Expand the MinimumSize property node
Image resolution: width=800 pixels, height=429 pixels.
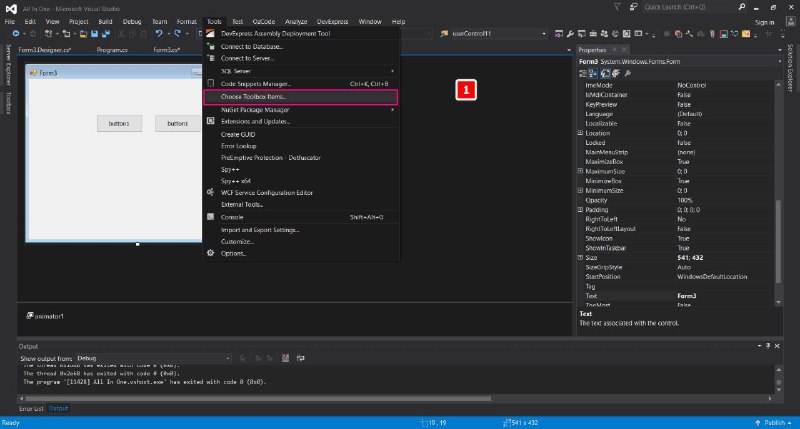[580, 190]
